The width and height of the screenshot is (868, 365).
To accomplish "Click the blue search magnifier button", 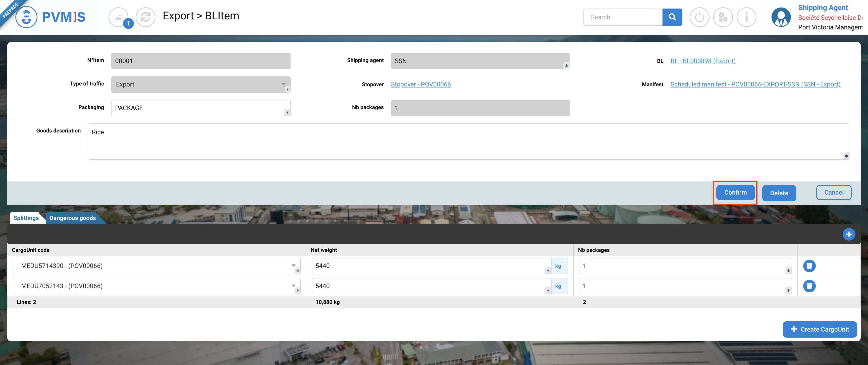I will click(x=672, y=17).
